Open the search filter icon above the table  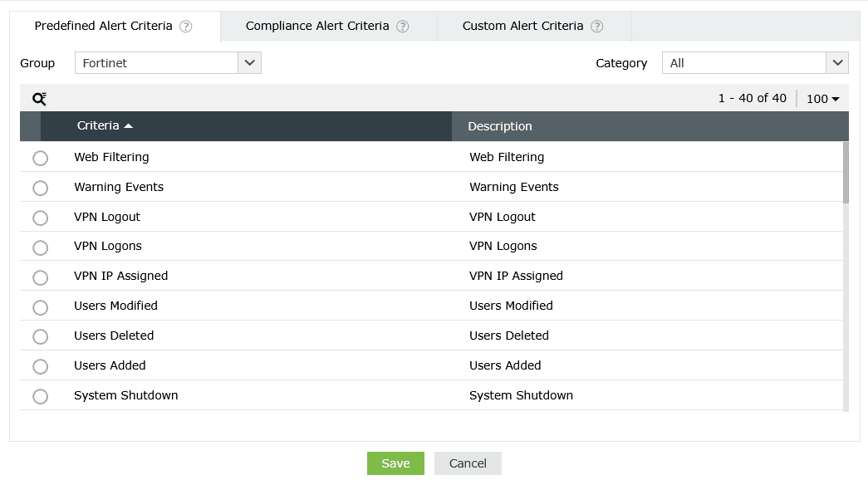[38, 98]
